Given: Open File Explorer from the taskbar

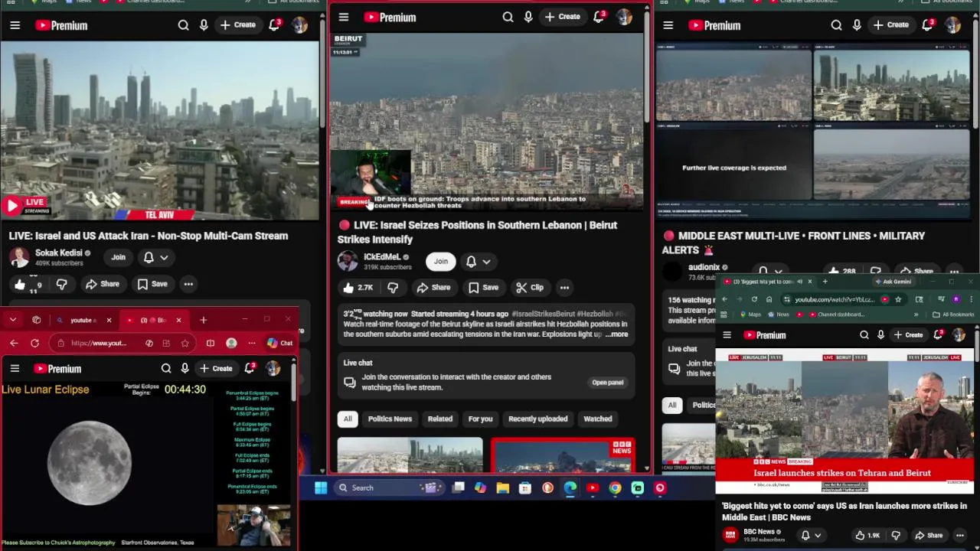Looking at the screenshot, I should 502,487.
